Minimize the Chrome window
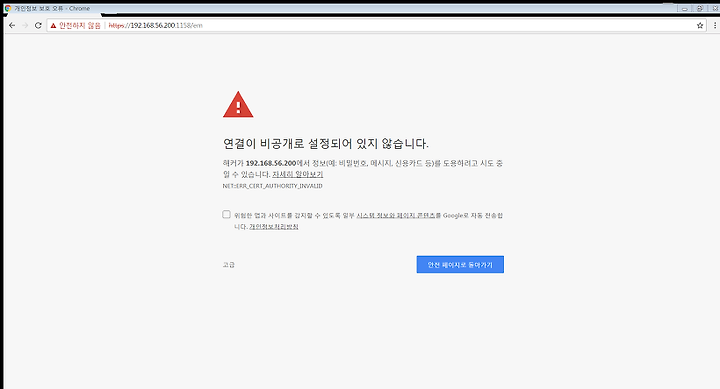Screen dimensions: 720x389 coord(684,8)
